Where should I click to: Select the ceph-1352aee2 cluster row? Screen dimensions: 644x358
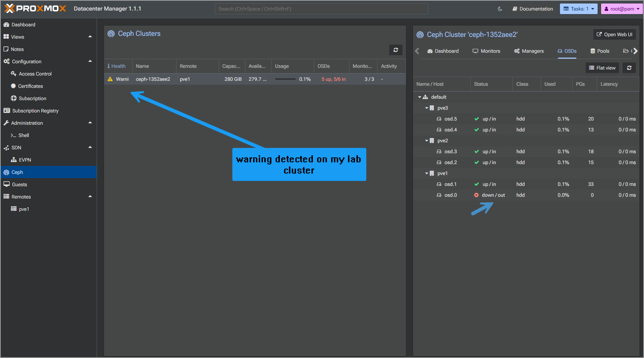click(x=255, y=79)
